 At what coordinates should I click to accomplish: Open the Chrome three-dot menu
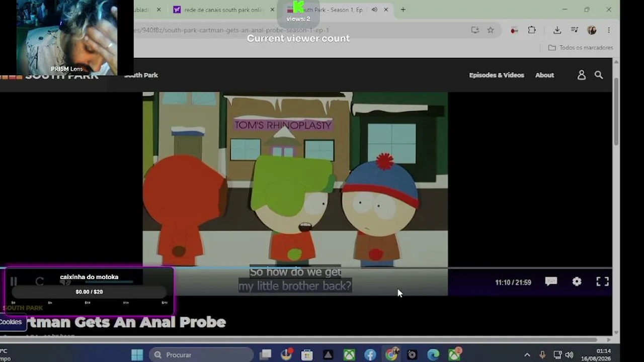(609, 30)
